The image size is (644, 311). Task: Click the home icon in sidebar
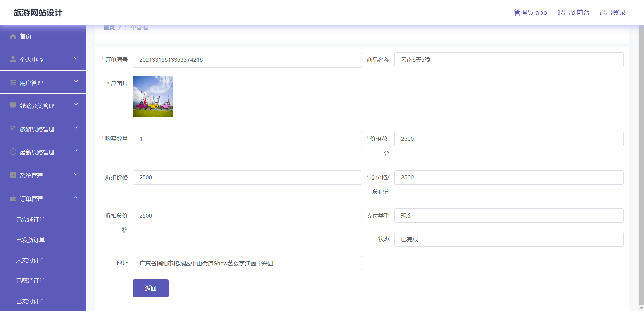[13, 36]
